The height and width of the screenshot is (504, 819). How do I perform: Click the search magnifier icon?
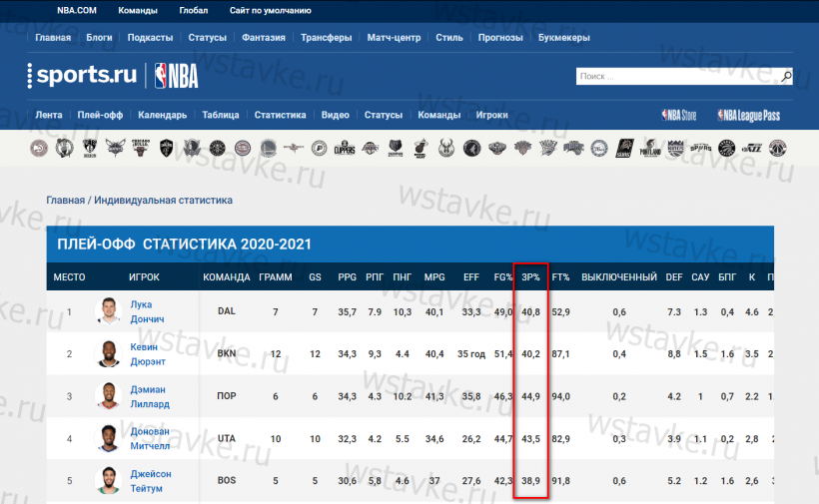[786, 76]
